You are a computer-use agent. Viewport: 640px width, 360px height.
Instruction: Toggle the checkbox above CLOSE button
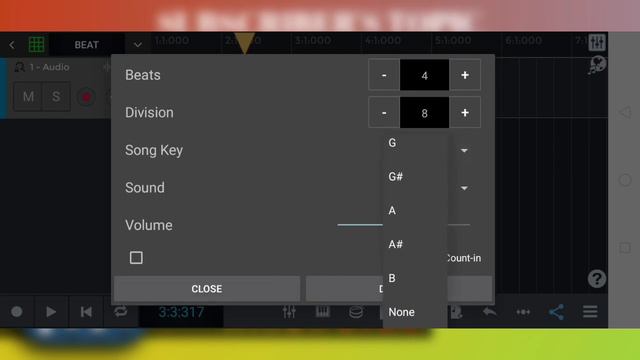point(136,258)
